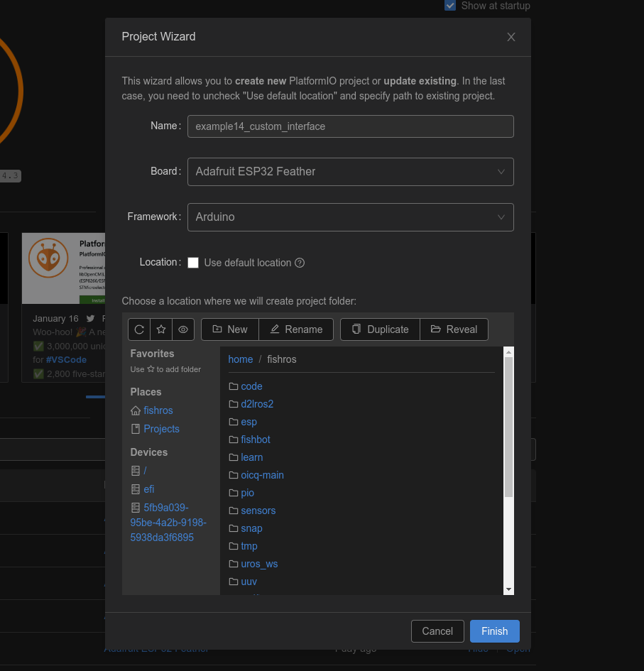Select the root '/' device

coord(145,471)
